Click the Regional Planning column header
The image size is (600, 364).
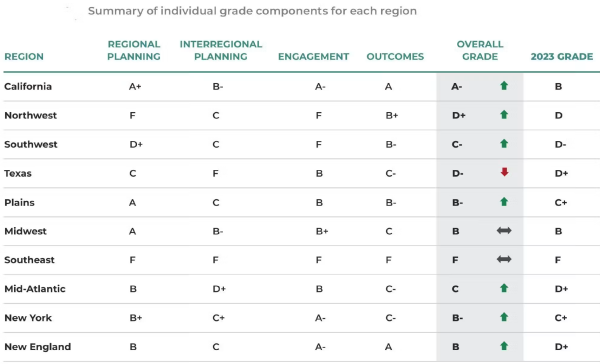(134, 50)
